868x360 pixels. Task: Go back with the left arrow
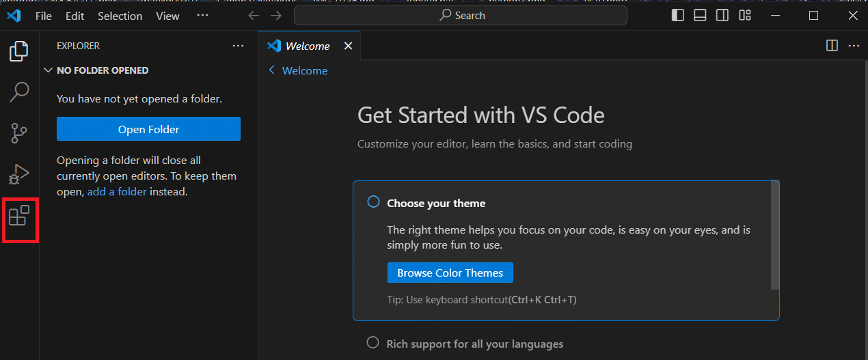[x=254, y=15]
